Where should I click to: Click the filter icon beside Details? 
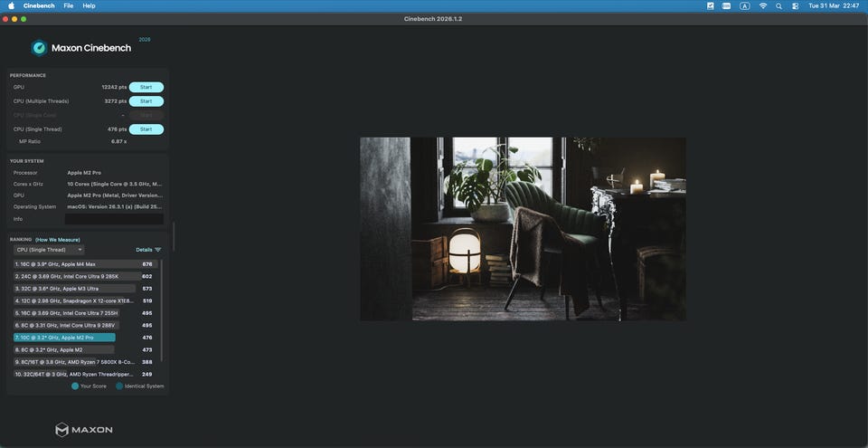click(158, 250)
